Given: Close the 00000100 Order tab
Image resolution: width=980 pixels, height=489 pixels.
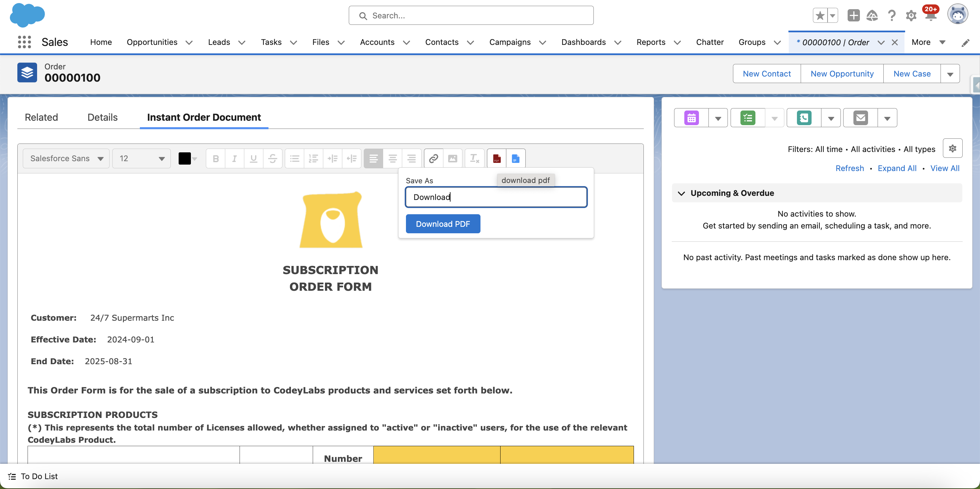Looking at the screenshot, I should point(895,43).
